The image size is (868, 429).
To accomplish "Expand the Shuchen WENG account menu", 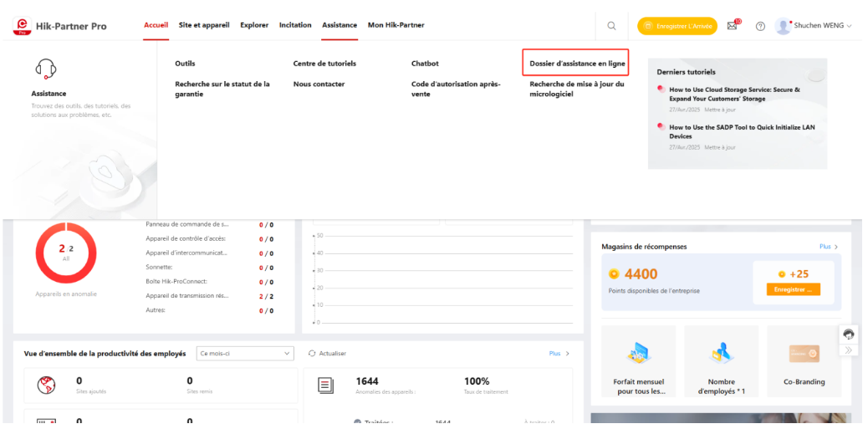I will tap(823, 26).
